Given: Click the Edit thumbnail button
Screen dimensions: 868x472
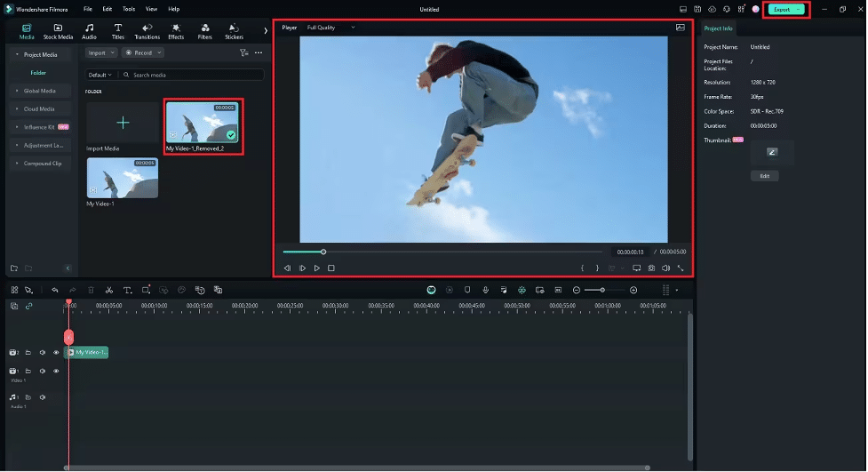Looking at the screenshot, I should point(765,176).
